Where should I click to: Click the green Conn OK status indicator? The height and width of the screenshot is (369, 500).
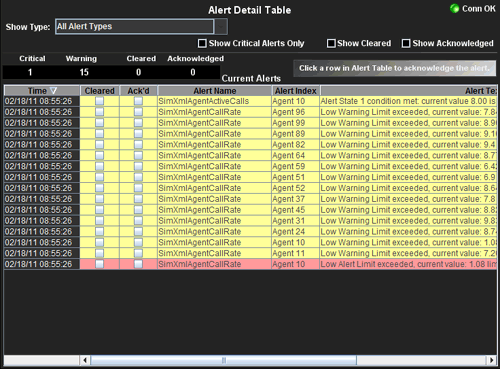coord(454,8)
